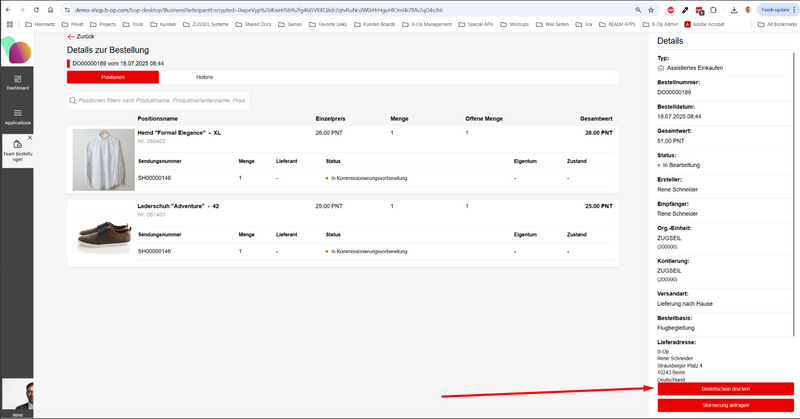The height and width of the screenshot is (419, 800).
Task: Reload the page in the browser
Action: tap(38, 8)
